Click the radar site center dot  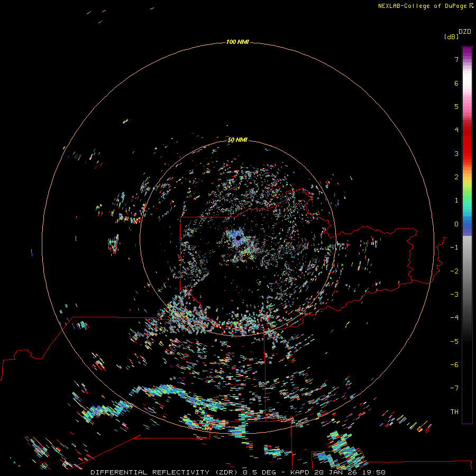238,238
